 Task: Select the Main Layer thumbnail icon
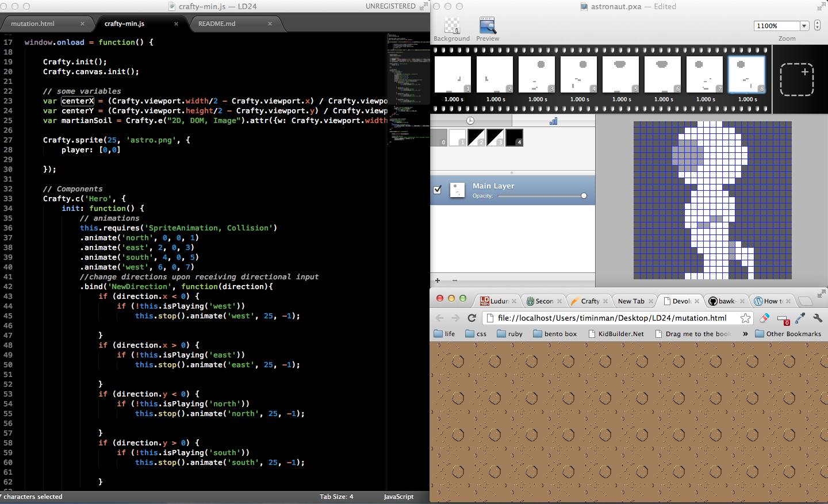point(457,190)
